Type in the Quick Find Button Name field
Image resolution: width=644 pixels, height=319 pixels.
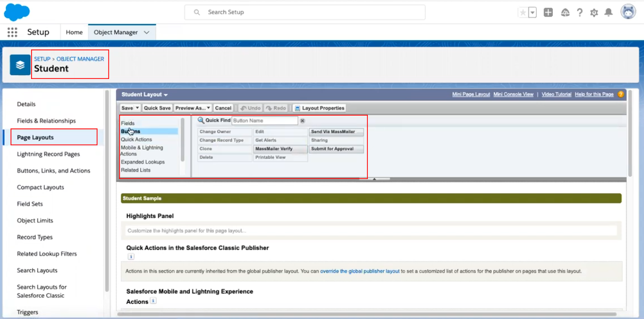point(265,121)
